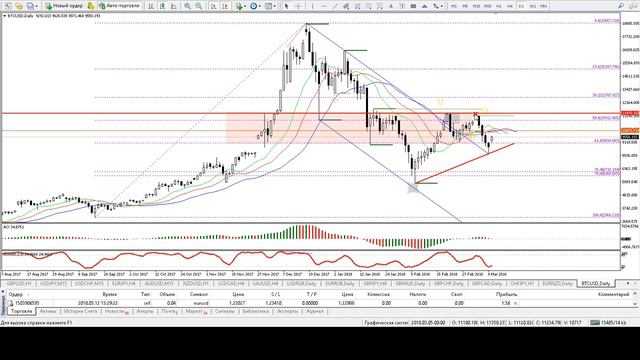
Task: Open the templates dropdown
Action: click(269, 6)
